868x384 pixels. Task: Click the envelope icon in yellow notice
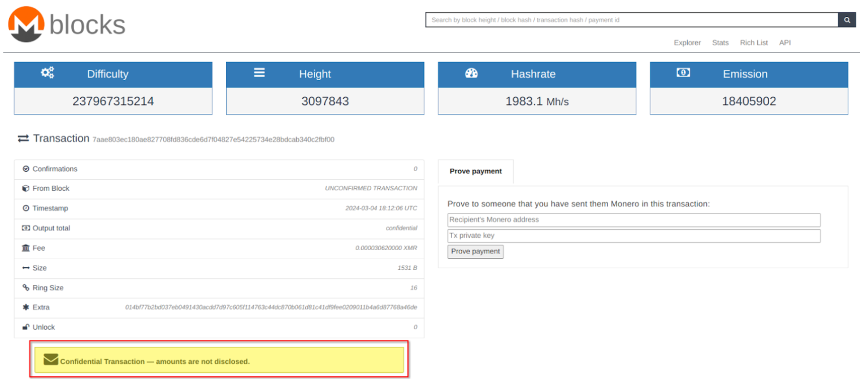(x=51, y=360)
